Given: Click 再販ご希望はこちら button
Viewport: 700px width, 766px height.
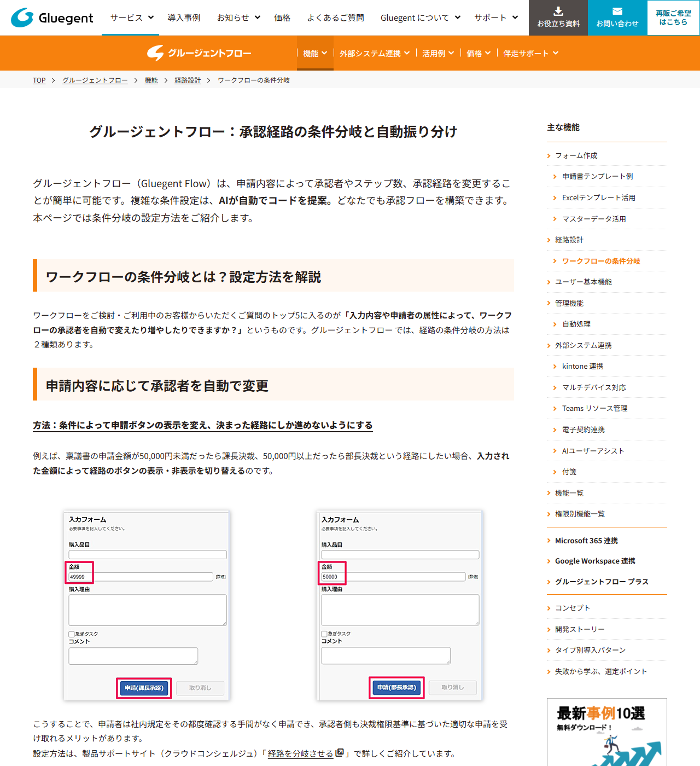Looking at the screenshot, I should 674,18.
